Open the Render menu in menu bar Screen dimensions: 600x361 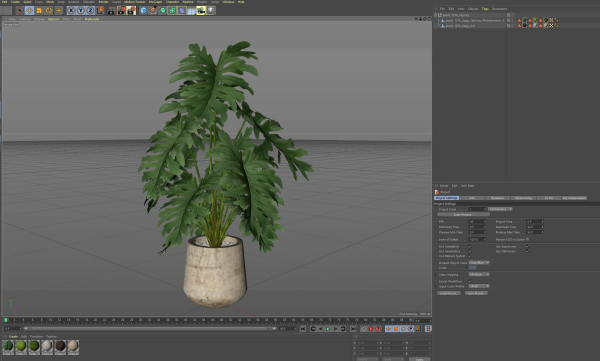pyautogui.click(x=103, y=2)
